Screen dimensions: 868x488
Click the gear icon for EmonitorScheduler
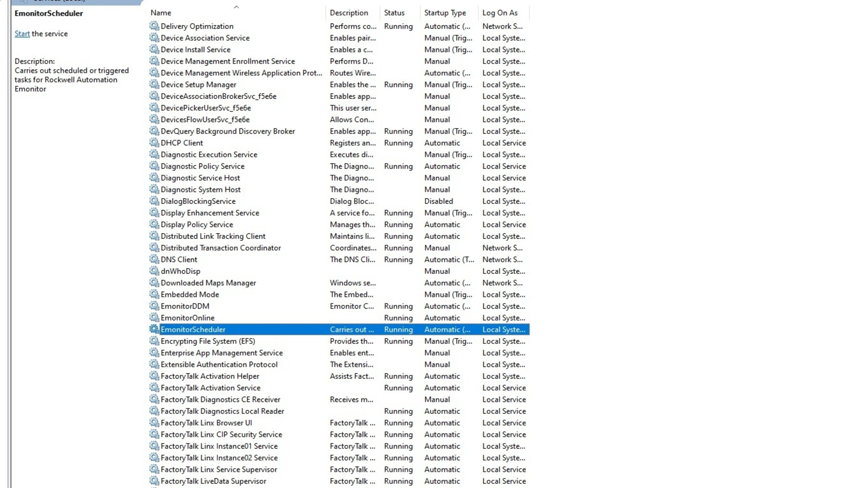(154, 329)
